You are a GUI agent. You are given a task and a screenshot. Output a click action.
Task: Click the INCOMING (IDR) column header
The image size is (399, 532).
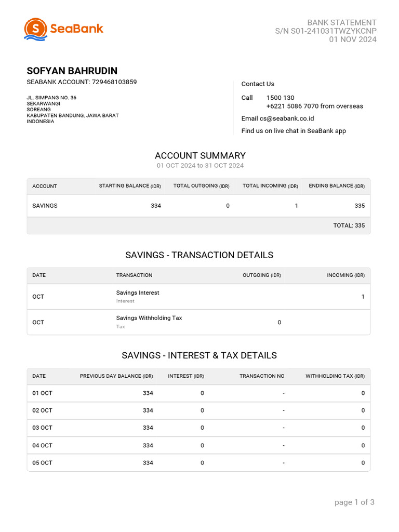[345, 275]
